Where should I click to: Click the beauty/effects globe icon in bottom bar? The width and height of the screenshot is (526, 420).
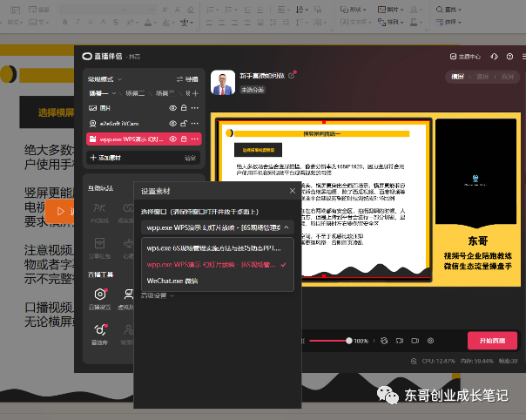pyautogui.click(x=384, y=341)
